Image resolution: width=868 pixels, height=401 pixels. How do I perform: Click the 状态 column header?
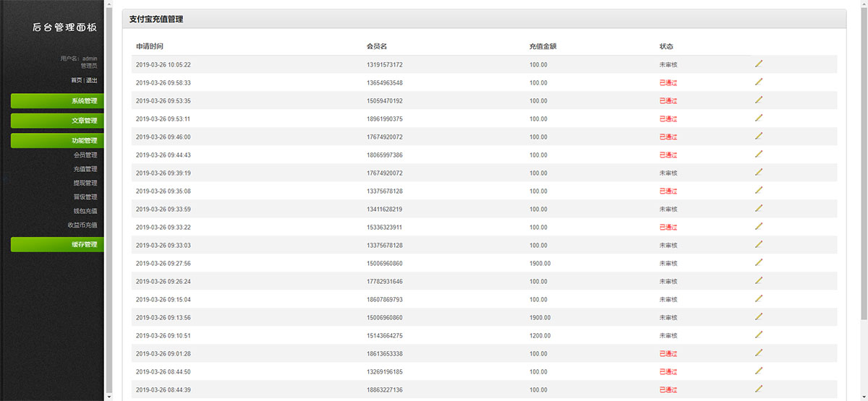[x=666, y=46]
